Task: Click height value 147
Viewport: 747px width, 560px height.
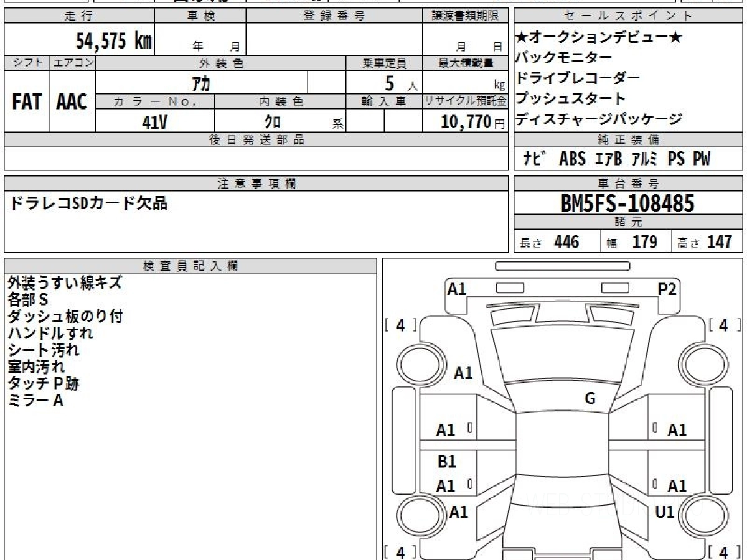Action: tap(720, 242)
